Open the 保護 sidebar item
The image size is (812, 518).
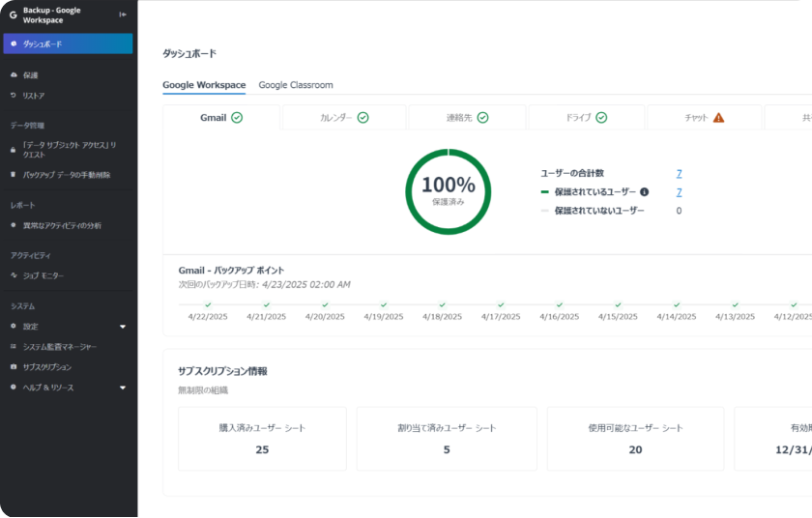(x=30, y=75)
